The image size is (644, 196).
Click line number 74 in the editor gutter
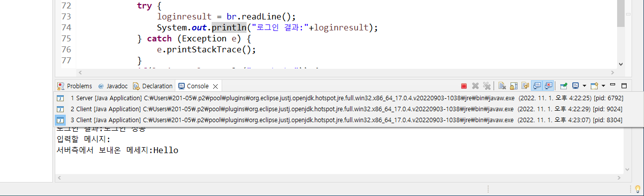pos(66,27)
